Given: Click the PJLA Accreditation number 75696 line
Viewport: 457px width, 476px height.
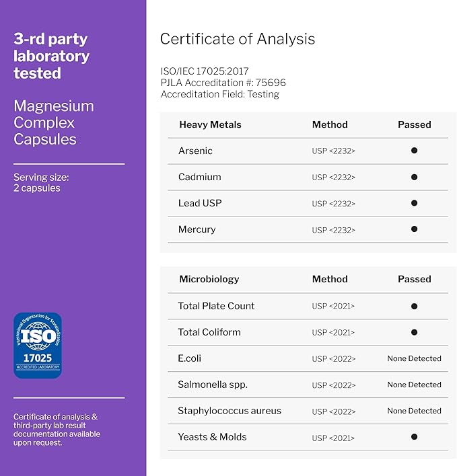Looking at the screenshot, I should (x=223, y=83).
